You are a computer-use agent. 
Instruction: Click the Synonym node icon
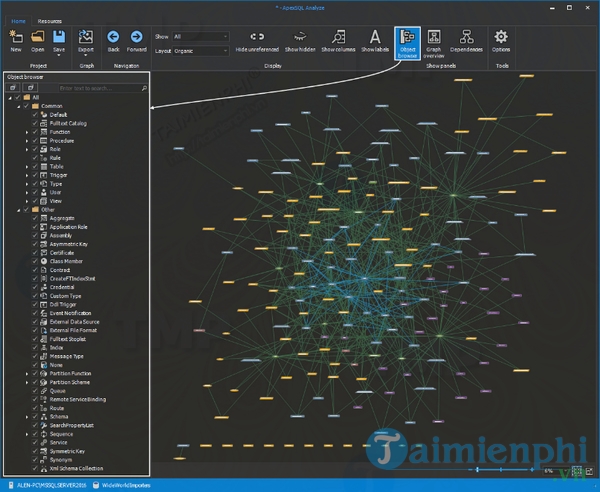[44, 460]
